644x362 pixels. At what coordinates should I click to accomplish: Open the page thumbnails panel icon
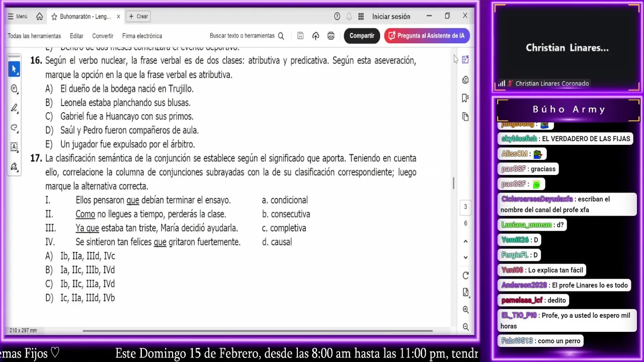(x=465, y=117)
